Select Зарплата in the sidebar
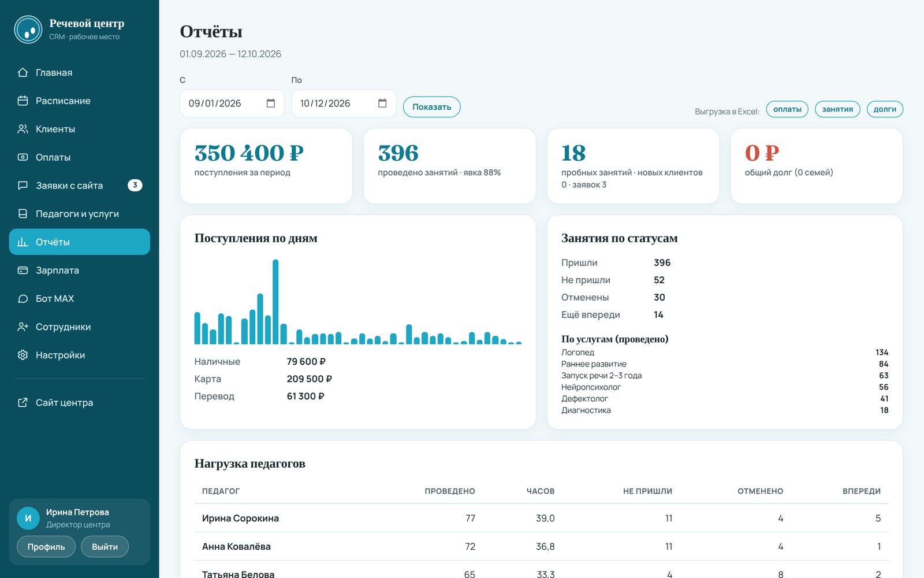The width and height of the screenshot is (924, 578). 79,270
